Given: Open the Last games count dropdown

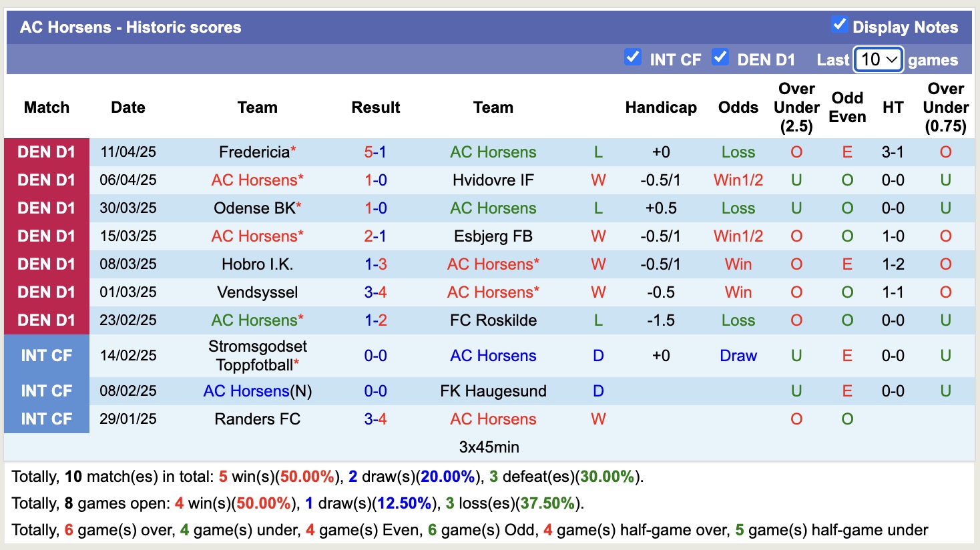Looking at the screenshot, I should (878, 59).
